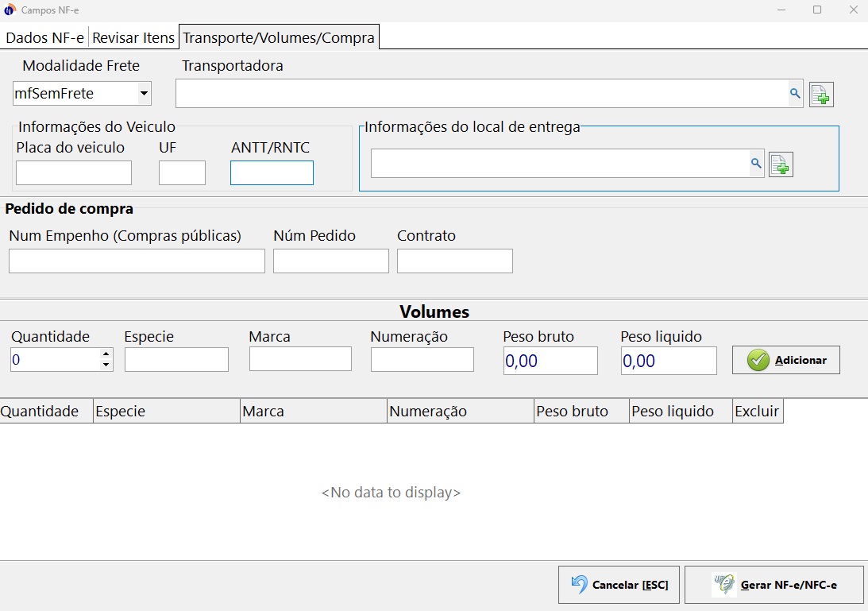The width and height of the screenshot is (868, 611).
Task: Click the add new delivery location icon
Action: click(781, 164)
